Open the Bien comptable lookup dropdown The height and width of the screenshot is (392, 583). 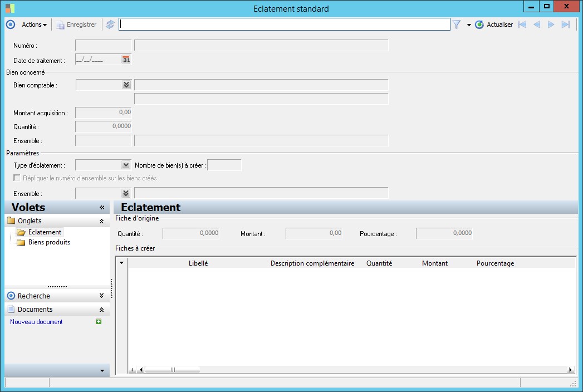click(126, 85)
